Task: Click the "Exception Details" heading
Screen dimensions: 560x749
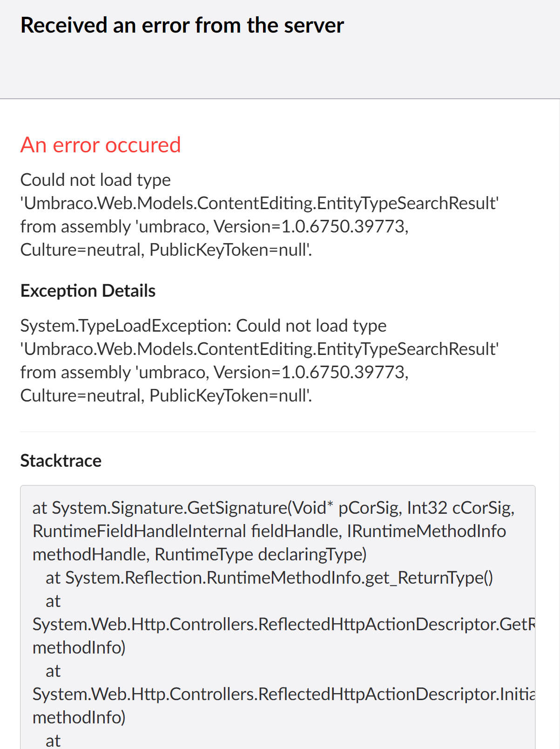Action: (x=88, y=291)
